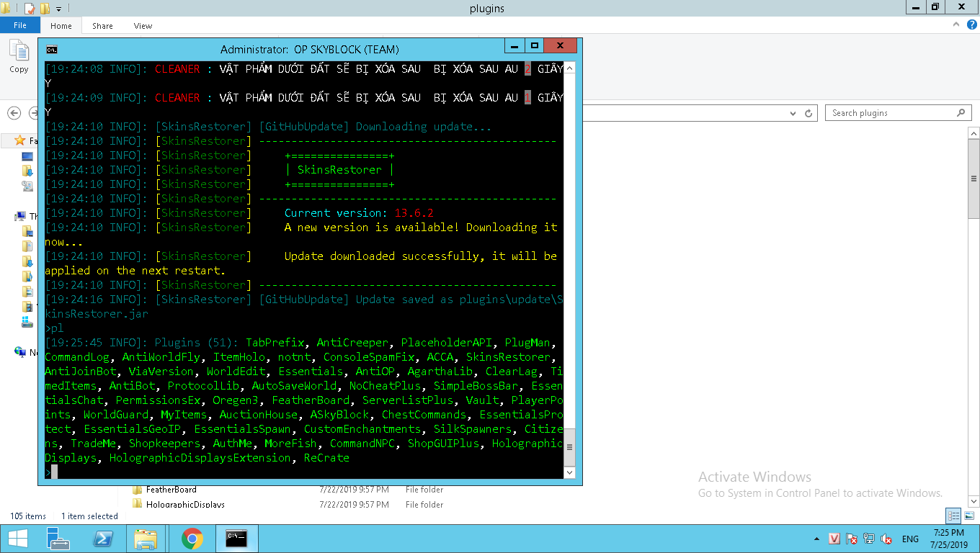Open the Customize Quick Access Toolbar dropdown

click(59, 9)
